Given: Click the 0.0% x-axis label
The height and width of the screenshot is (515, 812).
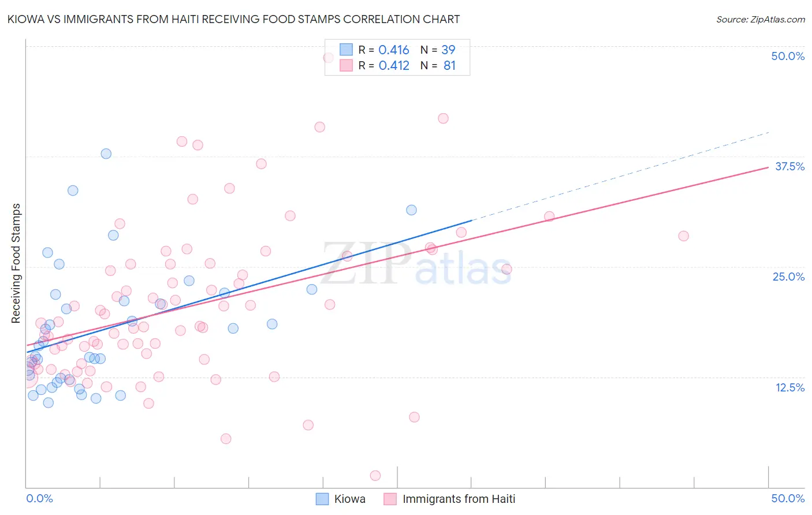Looking at the screenshot, I should point(39,498).
